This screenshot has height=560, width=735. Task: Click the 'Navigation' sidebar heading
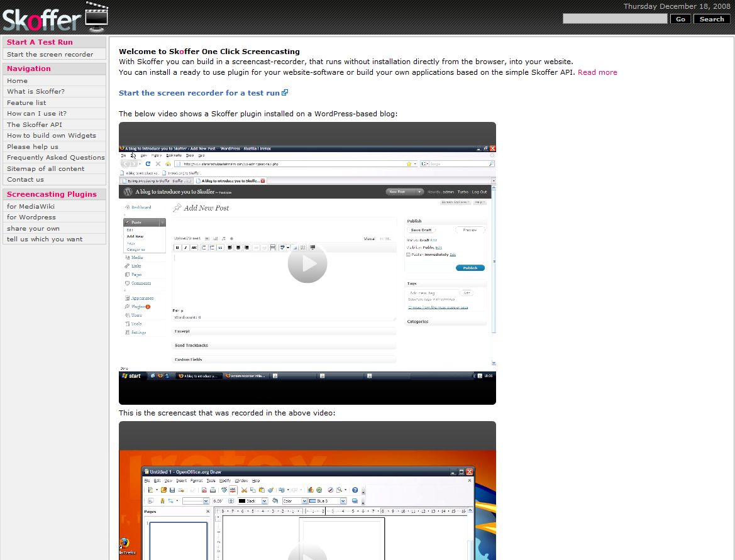(28, 69)
